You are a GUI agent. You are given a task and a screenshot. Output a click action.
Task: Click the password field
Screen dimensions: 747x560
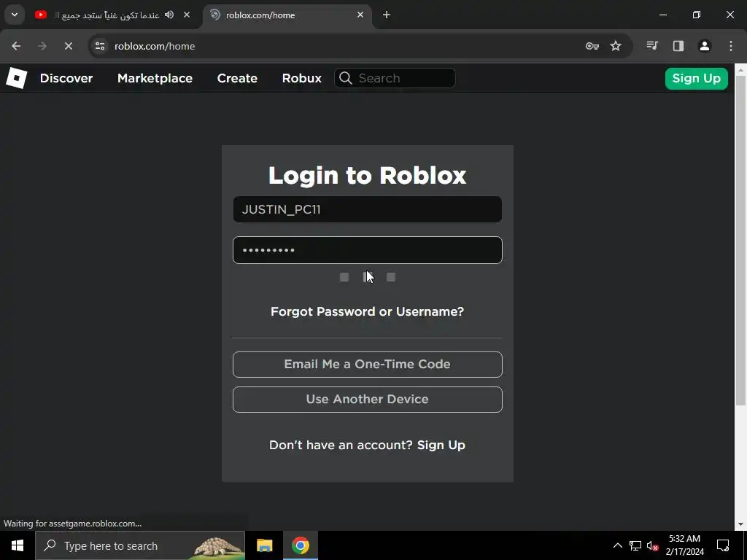click(368, 250)
